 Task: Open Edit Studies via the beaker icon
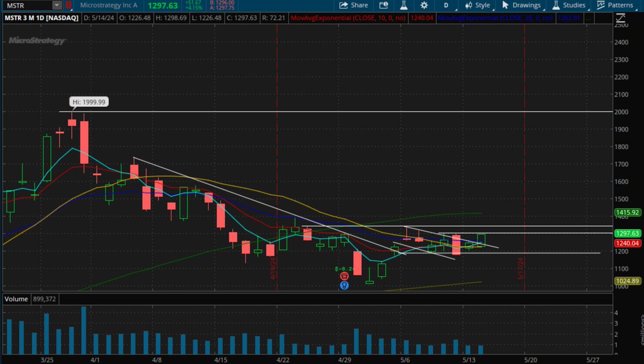404,5
